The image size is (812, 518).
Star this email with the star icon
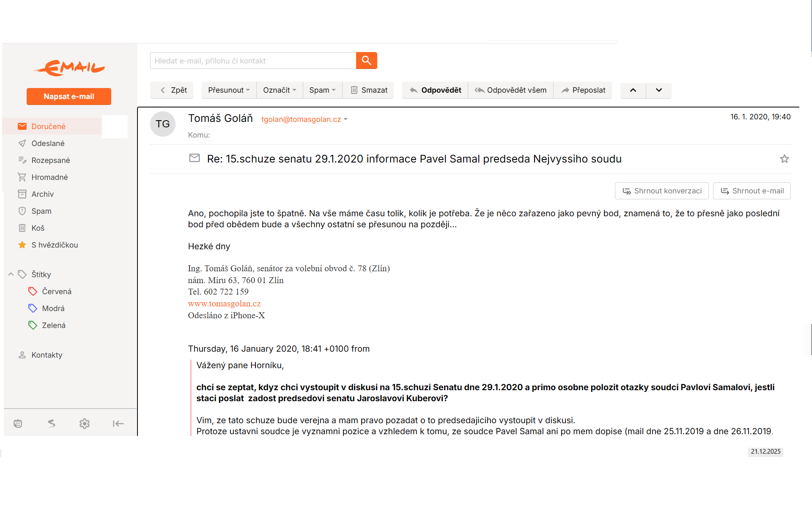click(x=784, y=159)
